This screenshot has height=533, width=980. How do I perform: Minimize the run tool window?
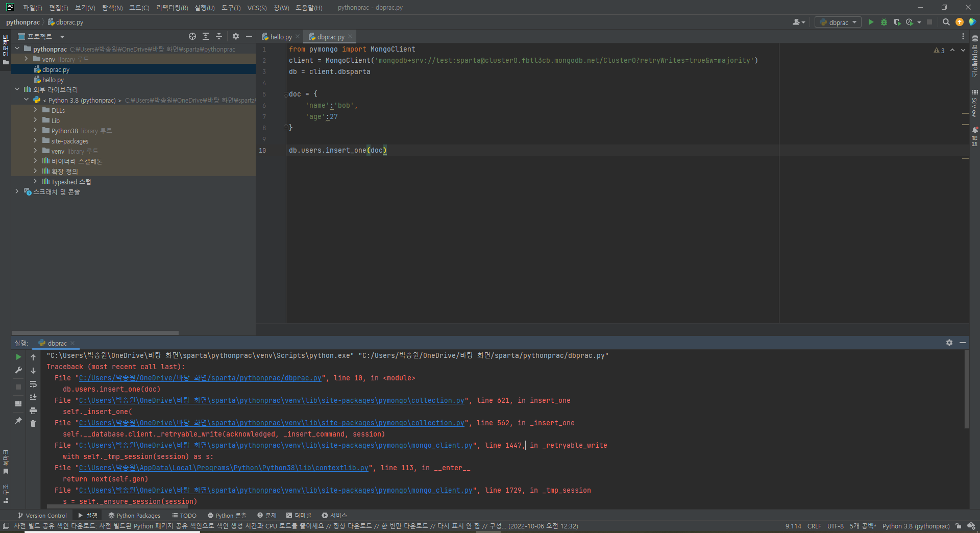(x=963, y=343)
